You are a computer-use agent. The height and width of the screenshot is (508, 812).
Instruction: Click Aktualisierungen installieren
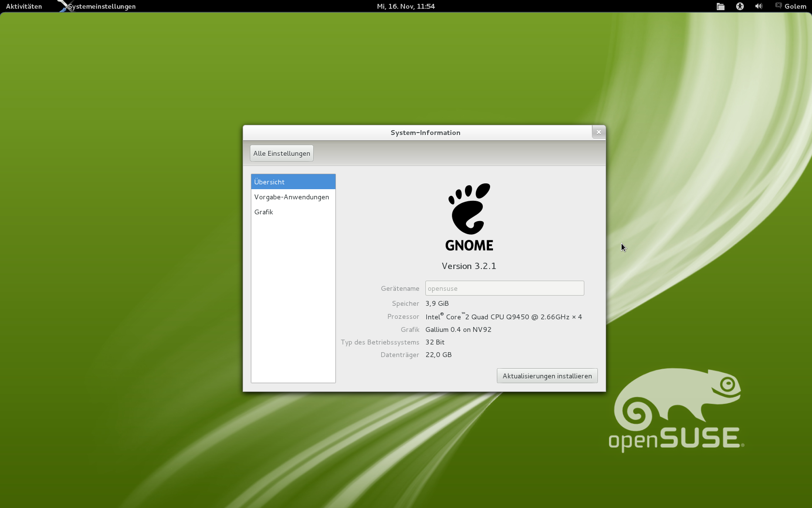[547, 375]
